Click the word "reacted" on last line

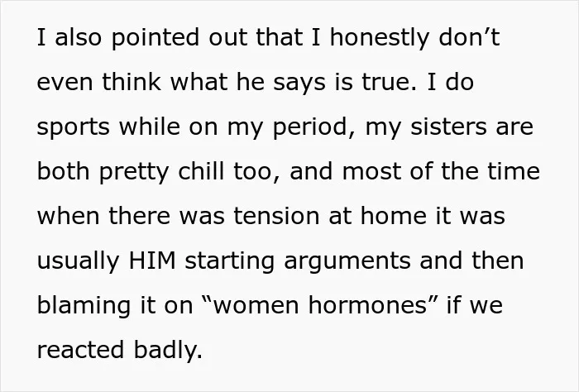point(80,350)
